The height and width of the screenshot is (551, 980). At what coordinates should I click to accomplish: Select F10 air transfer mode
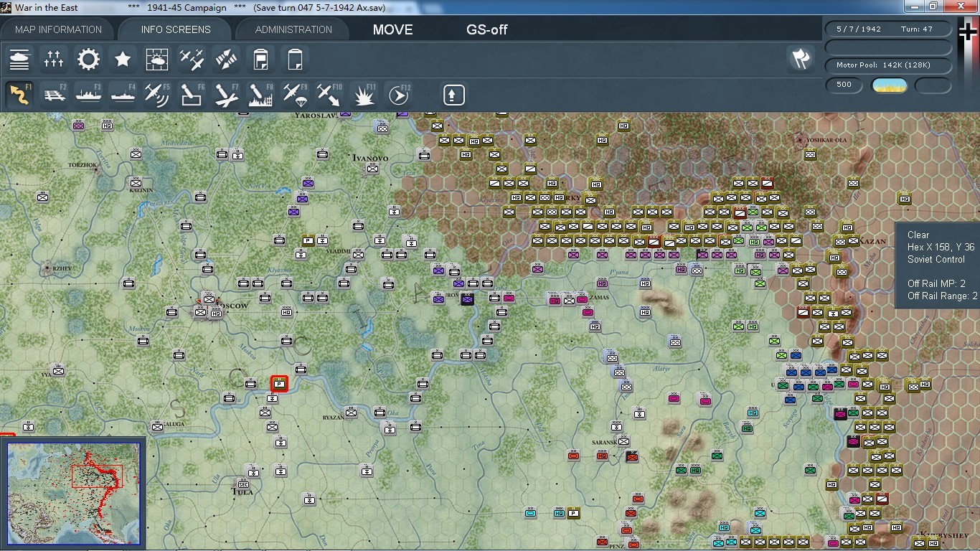(329, 95)
